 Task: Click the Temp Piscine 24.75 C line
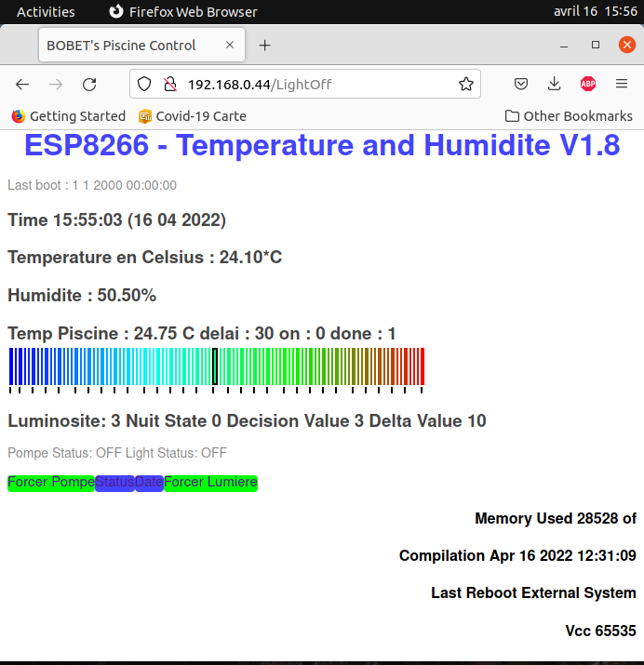[202, 334]
